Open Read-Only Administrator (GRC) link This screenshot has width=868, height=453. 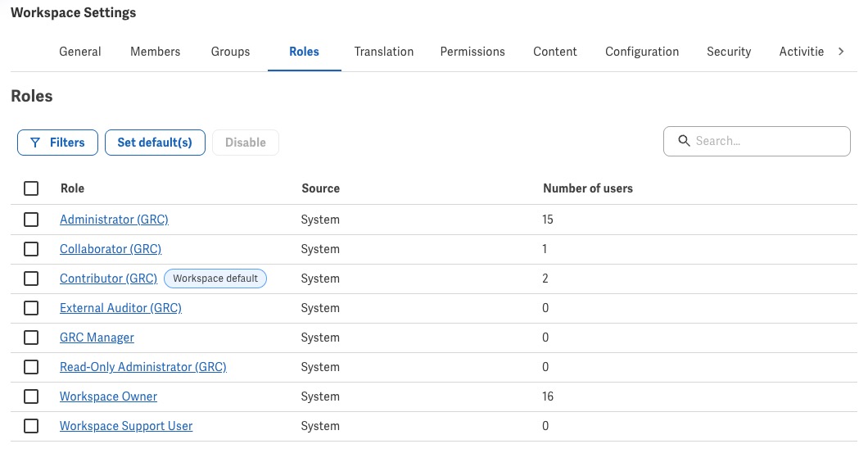(x=143, y=367)
